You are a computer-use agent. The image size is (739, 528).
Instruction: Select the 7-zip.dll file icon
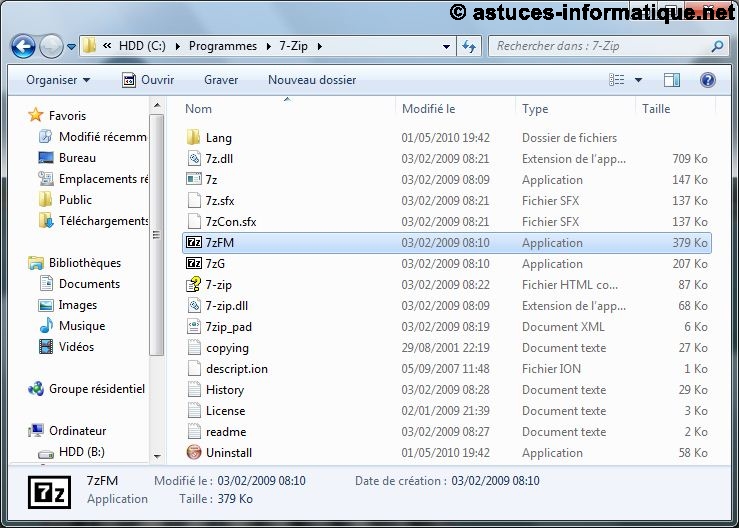coord(194,305)
